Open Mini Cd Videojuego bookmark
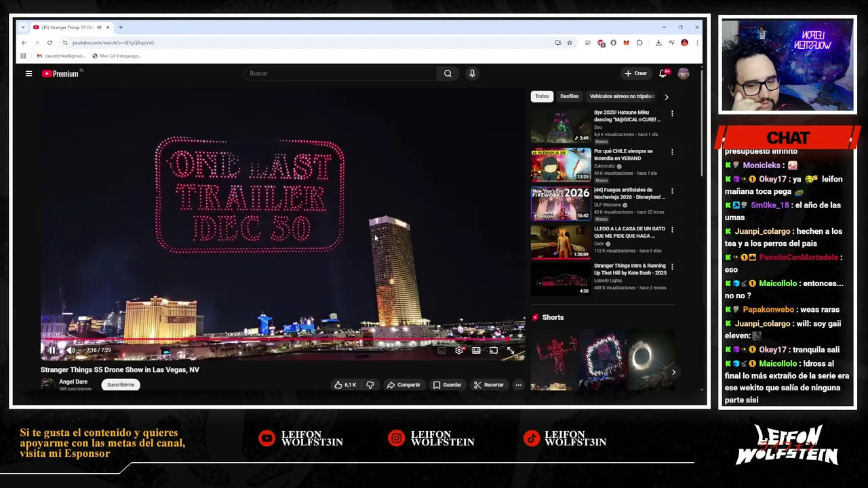Image resolution: width=868 pixels, height=488 pixels. (x=117, y=56)
